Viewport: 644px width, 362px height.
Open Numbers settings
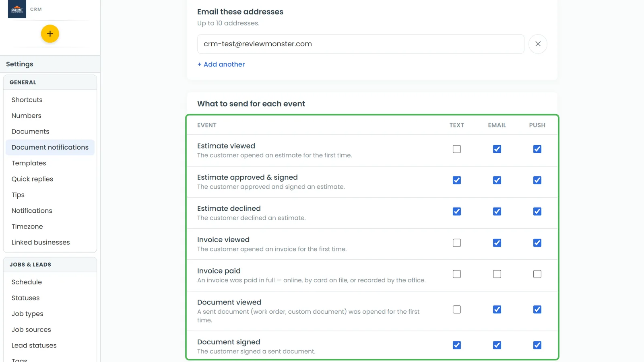[x=50, y=116]
